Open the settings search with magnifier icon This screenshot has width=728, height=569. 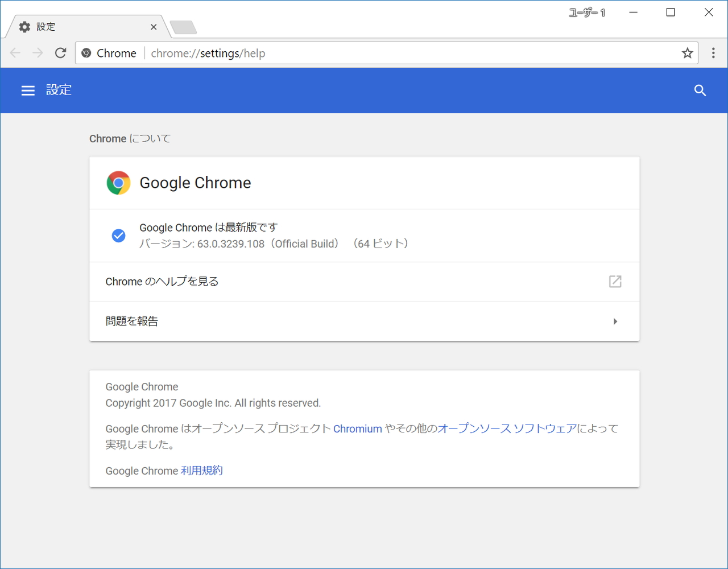pos(700,90)
